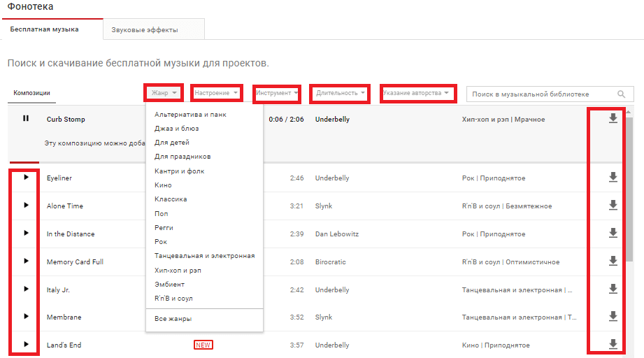
Task: Open the Настроение filter dropdown
Action: coord(216,93)
